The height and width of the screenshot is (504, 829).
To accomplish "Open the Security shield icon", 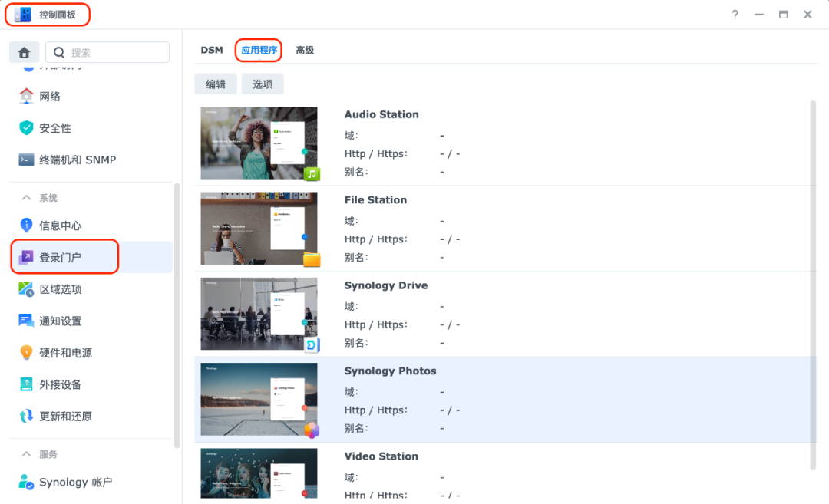I will point(27,128).
